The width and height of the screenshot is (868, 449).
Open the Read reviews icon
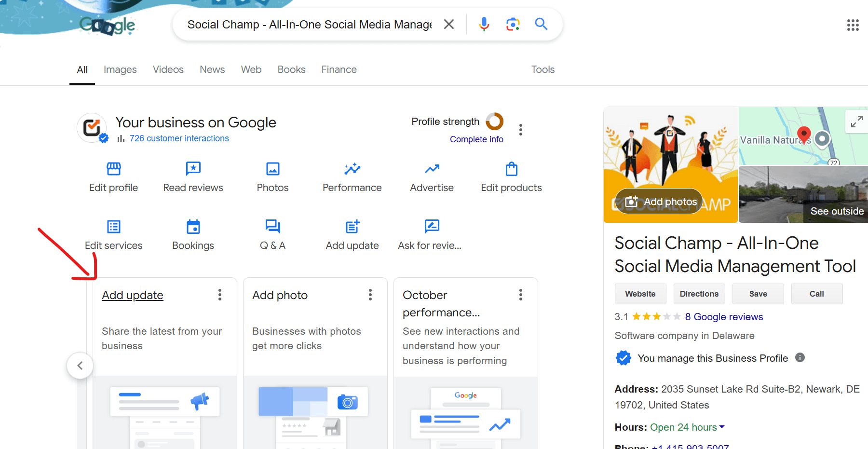pos(193,169)
